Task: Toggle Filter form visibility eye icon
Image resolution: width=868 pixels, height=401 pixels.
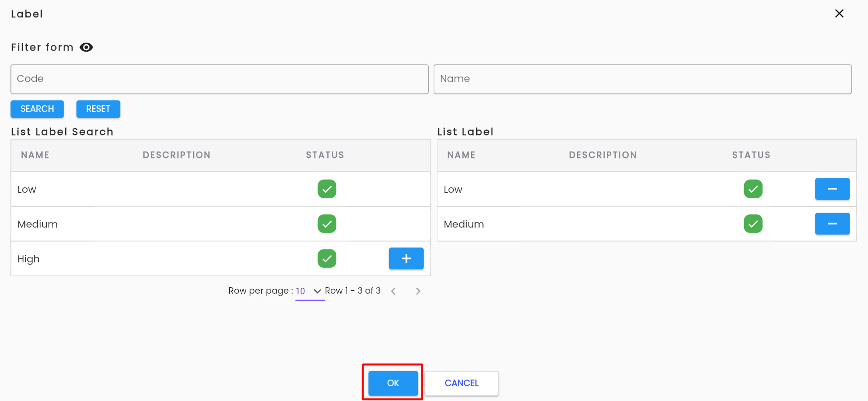Action: [x=86, y=47]
